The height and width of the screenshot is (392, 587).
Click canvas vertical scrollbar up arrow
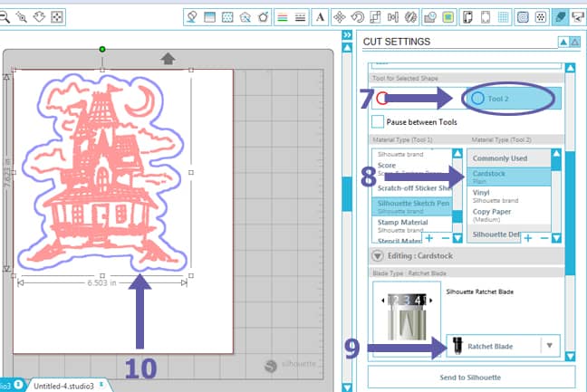(x=348, y=48)
